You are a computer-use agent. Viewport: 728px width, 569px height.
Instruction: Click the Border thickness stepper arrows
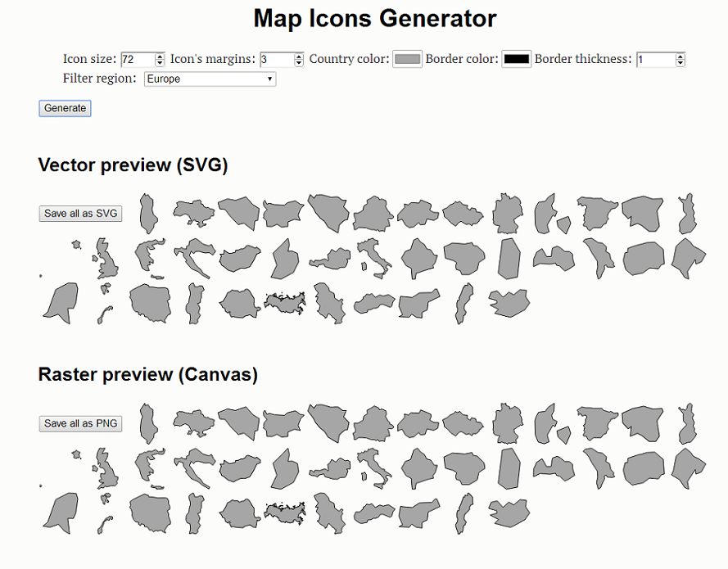(x=680, y=60)
